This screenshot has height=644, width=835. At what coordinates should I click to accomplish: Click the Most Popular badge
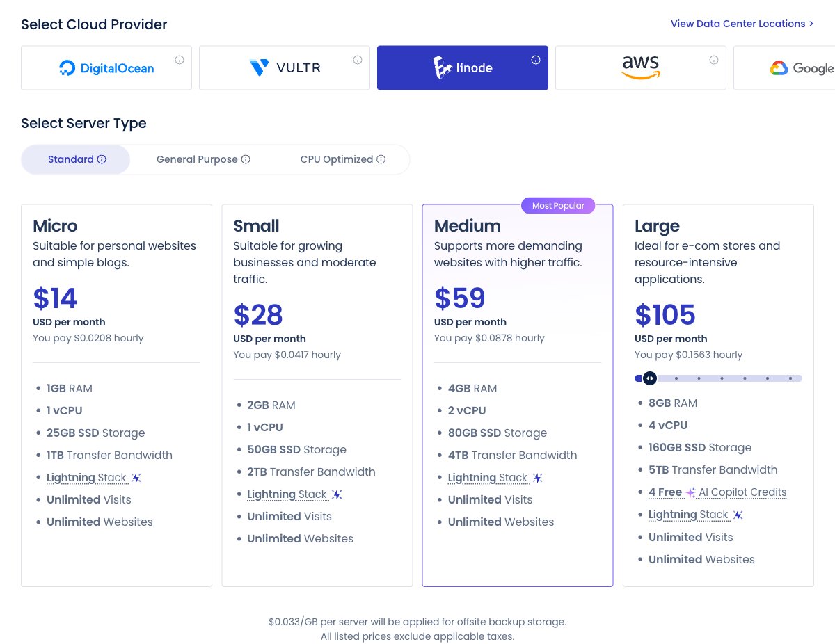(x=558, y=206)
